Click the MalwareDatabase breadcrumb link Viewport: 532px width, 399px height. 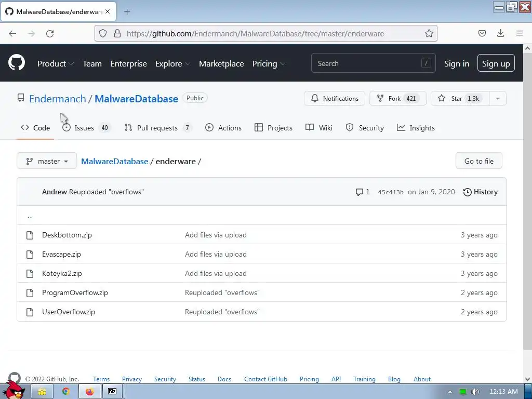click(x=115, y=161)
